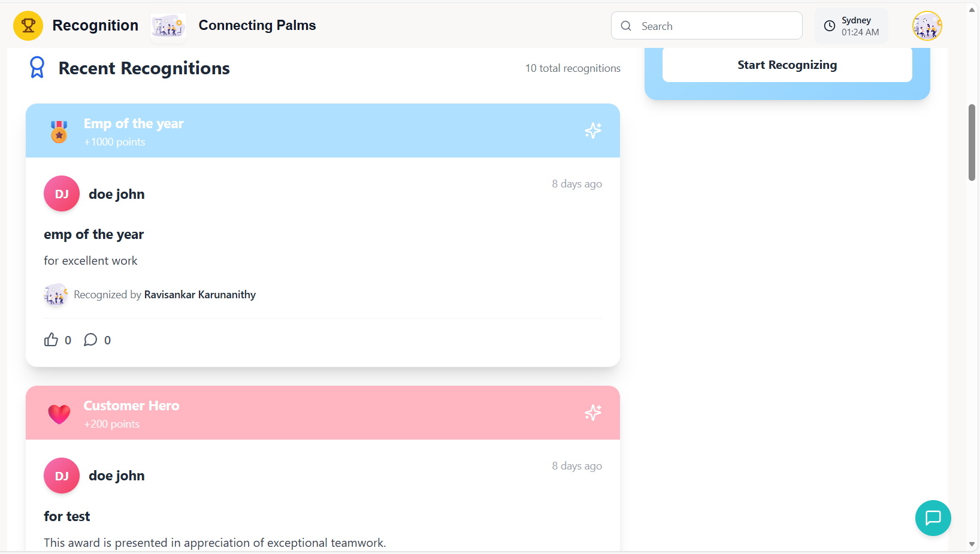Click the Sydney clock icon

(x=829, y=26)
